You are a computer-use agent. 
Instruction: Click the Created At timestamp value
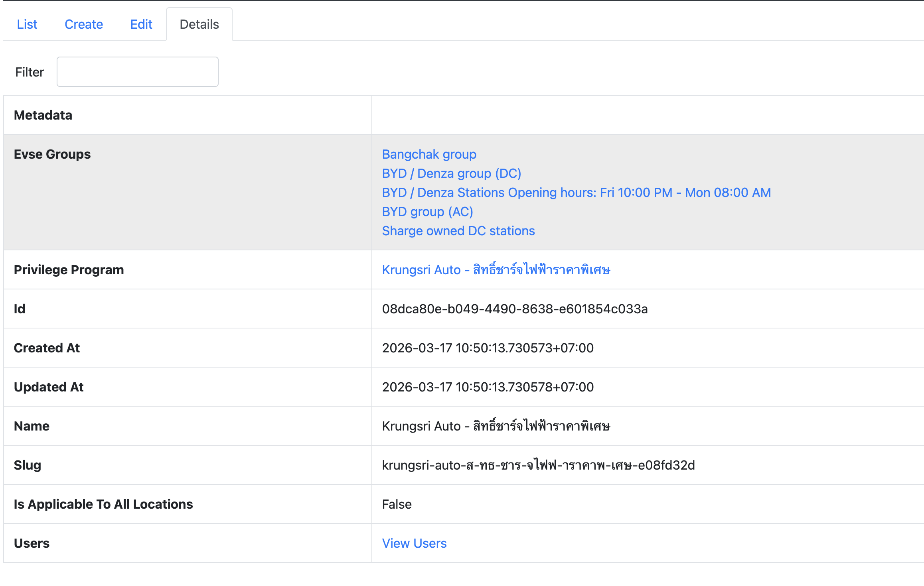pos(488,348)
